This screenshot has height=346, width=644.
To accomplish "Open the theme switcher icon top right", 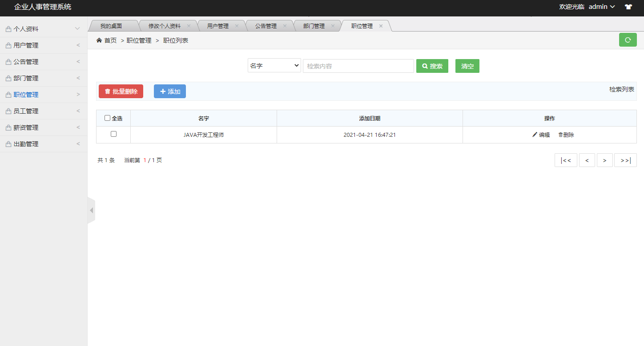I will [628, 7].
